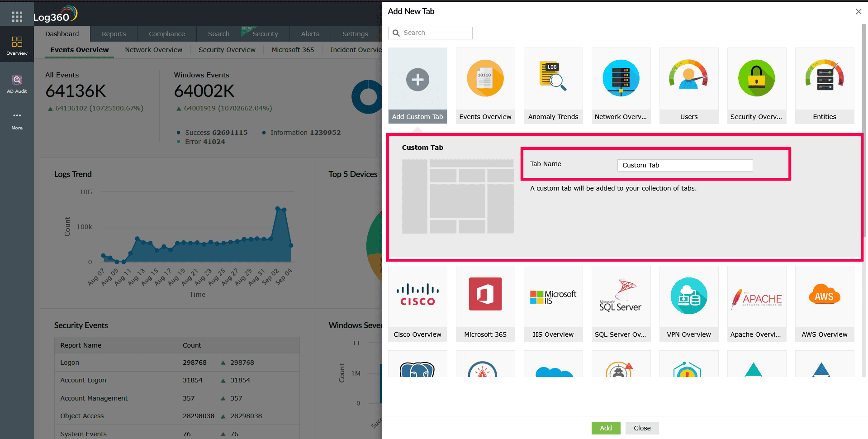Click the All Events 64136K value

click(76, 91)
